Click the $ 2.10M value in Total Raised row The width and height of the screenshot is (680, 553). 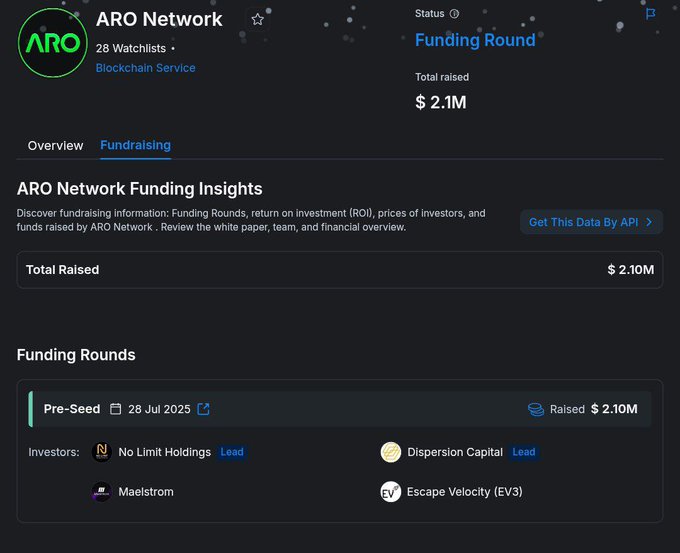(631, 270)
